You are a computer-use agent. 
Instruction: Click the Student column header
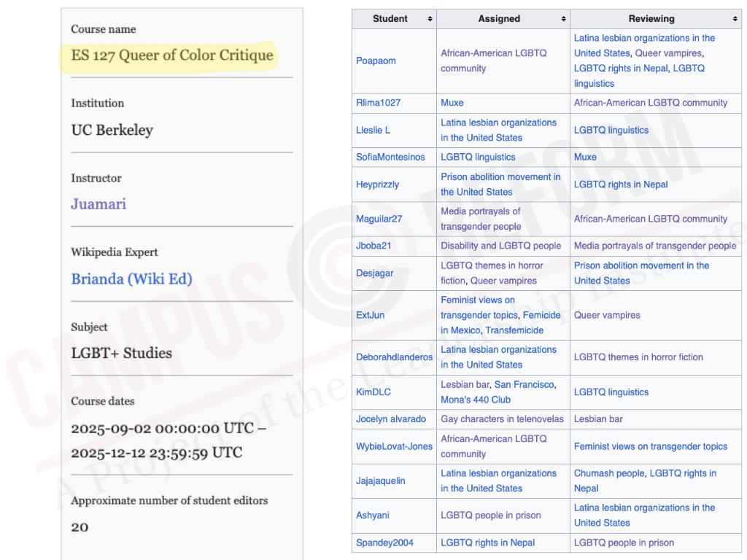[394, 19]
